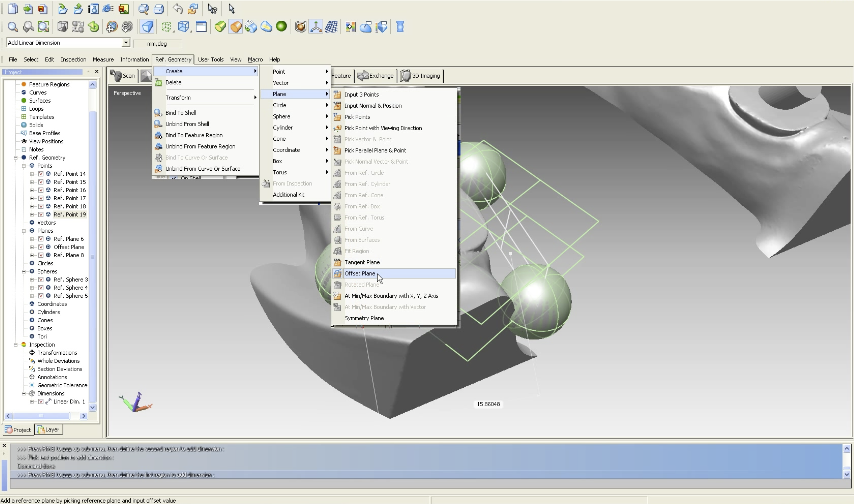The width and height of the screenshot is (854, 504).
Task: Open the 3D Imaging tab
Action: pyautogui.click(x=421, y=76)
